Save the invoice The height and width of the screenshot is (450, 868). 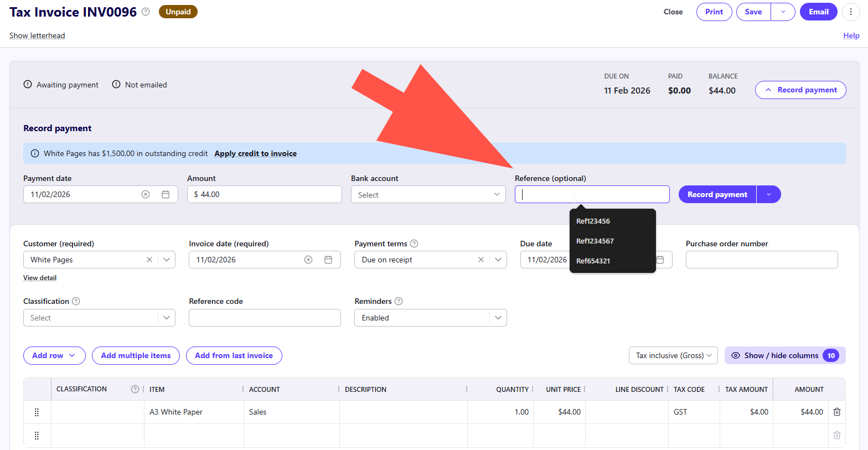(753, 12)
